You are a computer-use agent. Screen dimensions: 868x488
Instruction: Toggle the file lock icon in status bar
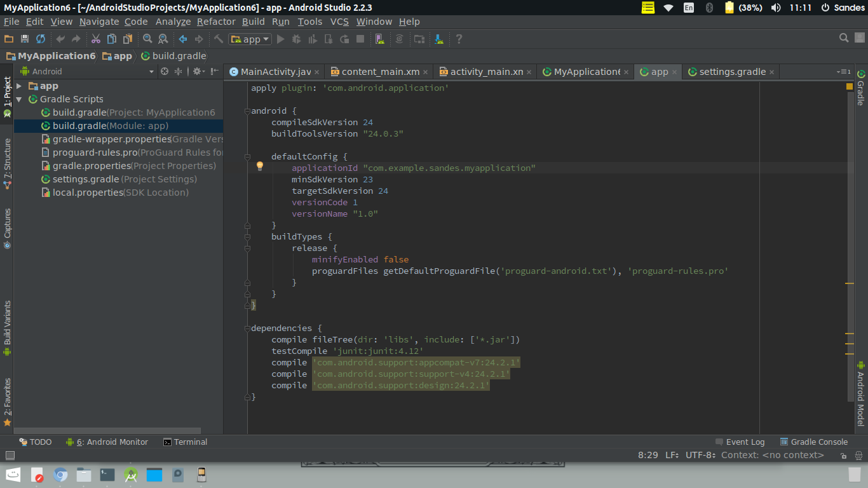(x=843, y=456)
